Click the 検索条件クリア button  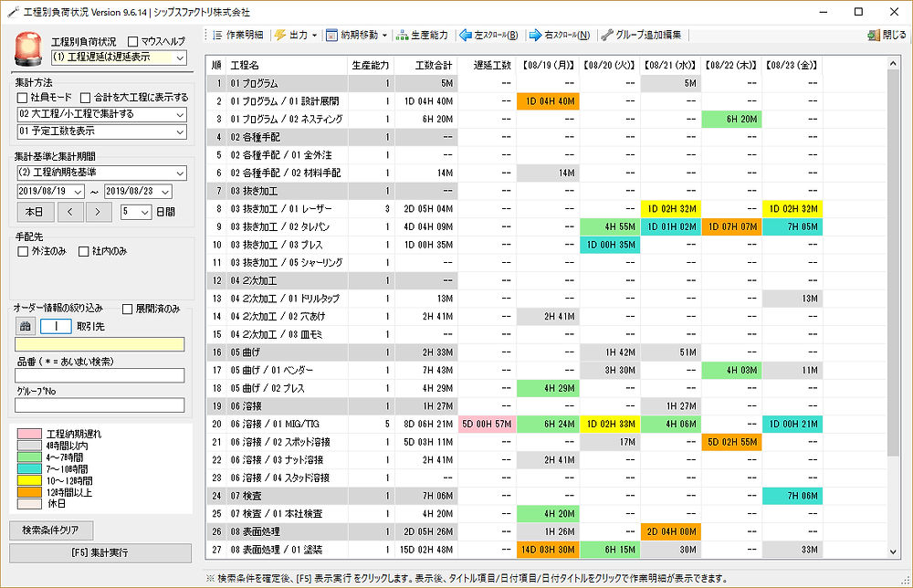[x=50, y=530]
